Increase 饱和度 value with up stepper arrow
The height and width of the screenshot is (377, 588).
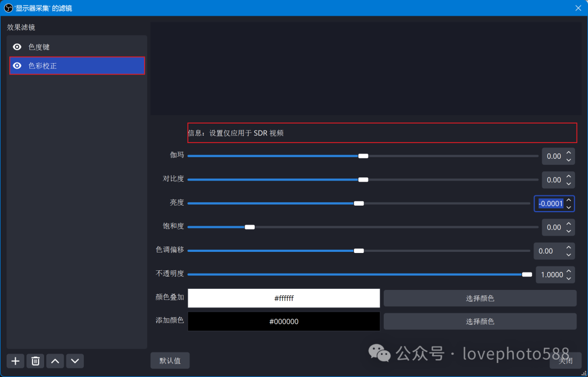(568, 224)
